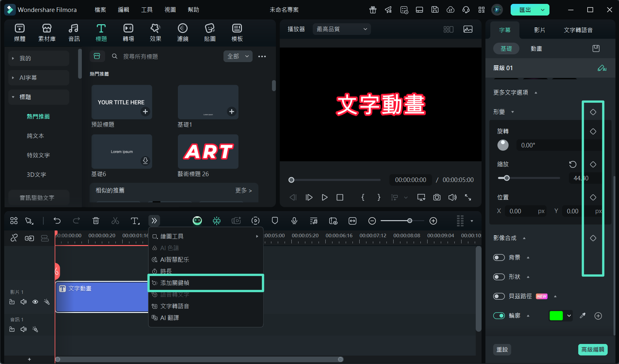Open the 貼圖 stickers panel
The image size is (619, 364).
[210, 33]
